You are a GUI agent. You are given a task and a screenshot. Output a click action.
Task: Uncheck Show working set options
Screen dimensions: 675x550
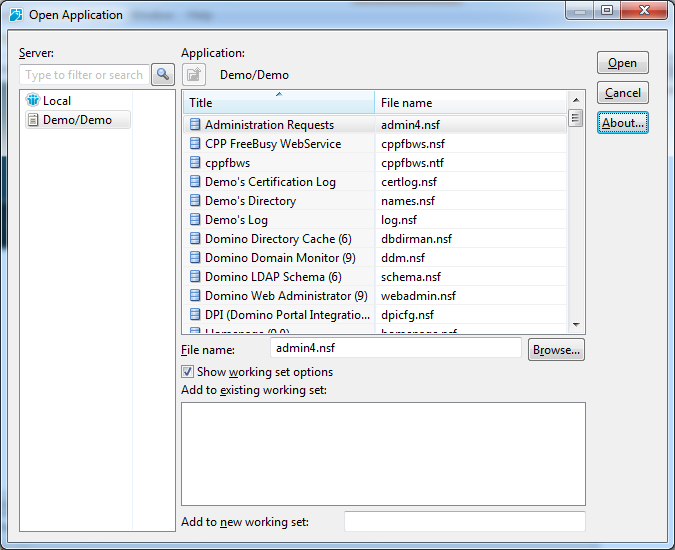(x=187, y=372)
